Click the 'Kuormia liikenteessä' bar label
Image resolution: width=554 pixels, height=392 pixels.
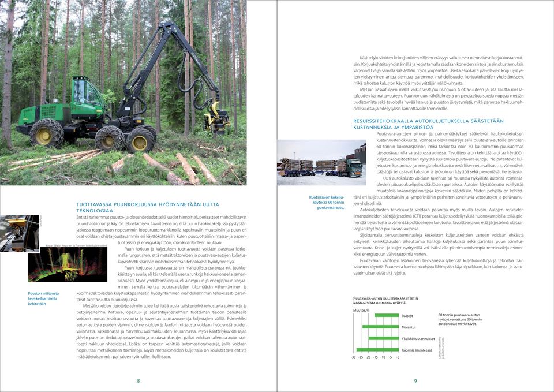point(417,350)
